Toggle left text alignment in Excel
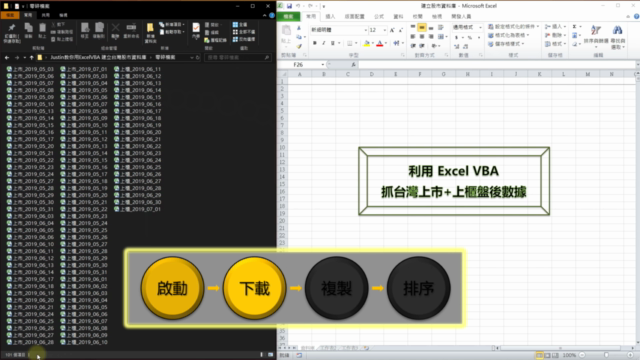The height and width of the screenshot is (360, 640). tap(413, 37)
